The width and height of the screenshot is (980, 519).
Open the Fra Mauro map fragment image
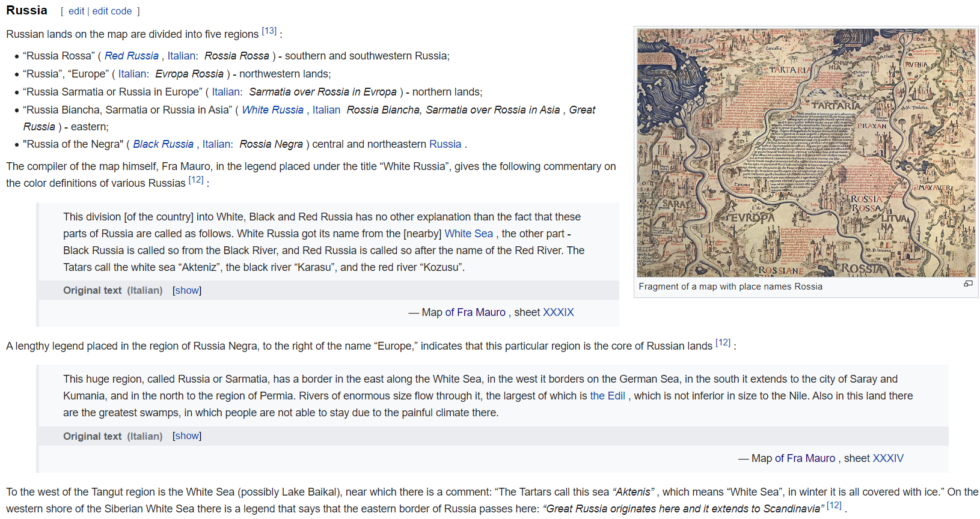click(x=806, y=153)
